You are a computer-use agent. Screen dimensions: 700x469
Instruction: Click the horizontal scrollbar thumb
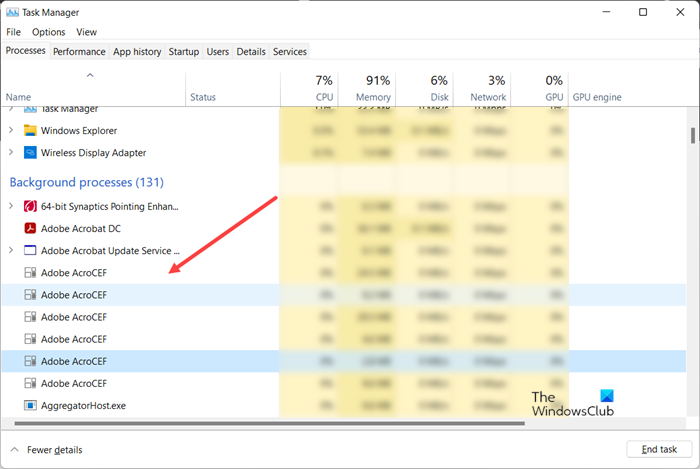coord(269,423)
